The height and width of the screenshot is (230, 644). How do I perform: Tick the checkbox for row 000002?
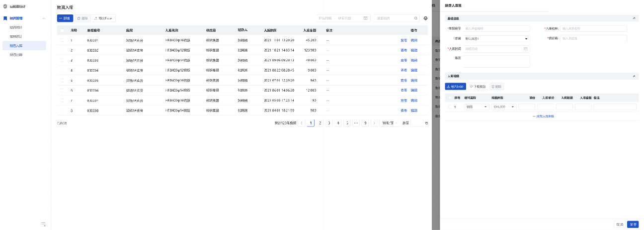tap(62, 50)
